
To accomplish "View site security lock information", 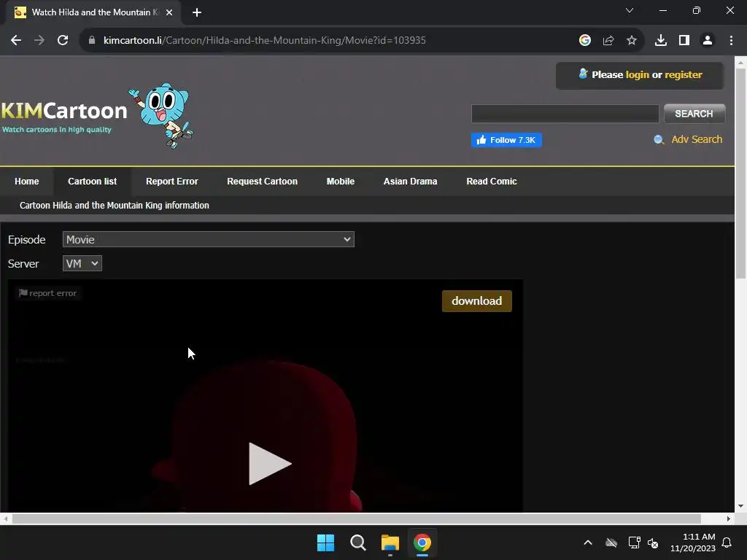I will click(x=92, y=41).
